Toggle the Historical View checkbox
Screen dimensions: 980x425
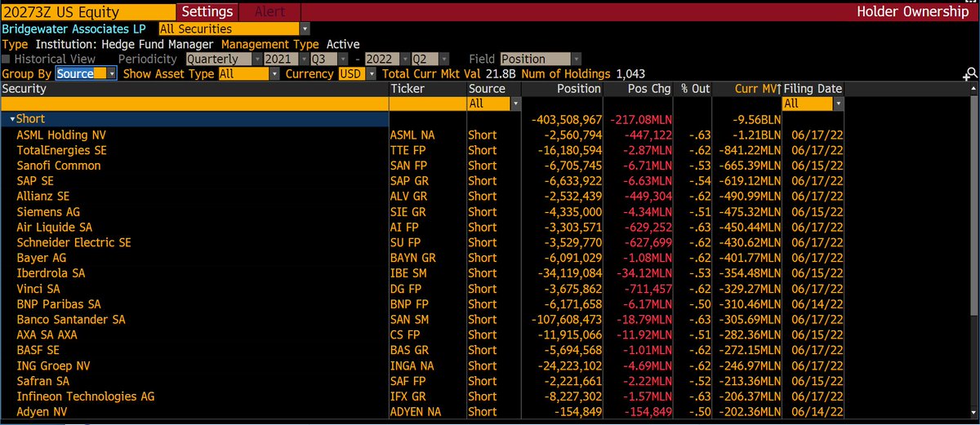click(7, 60)
